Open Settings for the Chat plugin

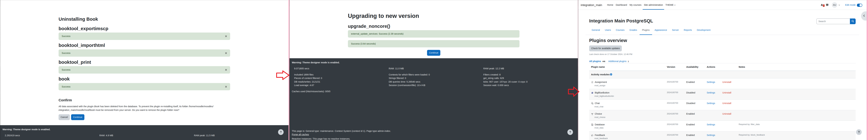pos(711,103)
